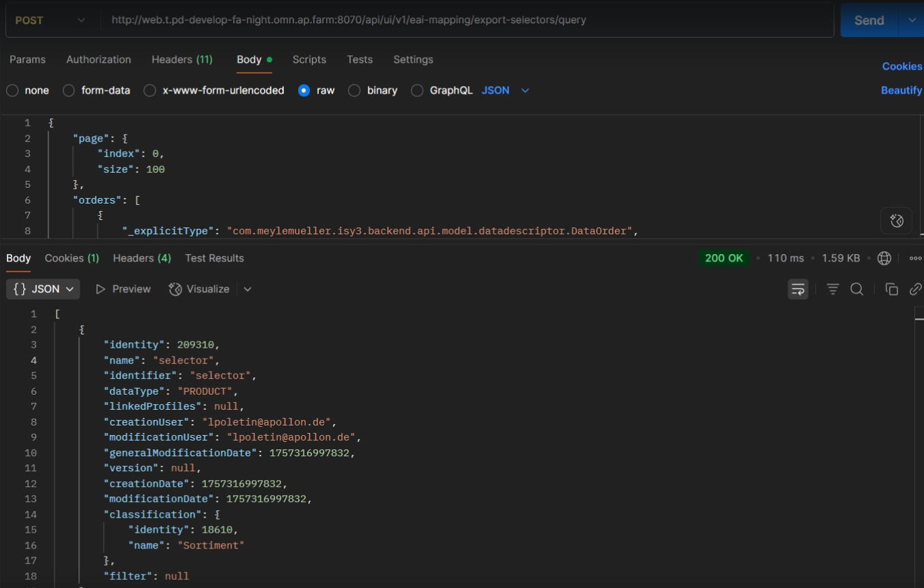Select form-data body option

pyautogui.click(x=69, y=90)
